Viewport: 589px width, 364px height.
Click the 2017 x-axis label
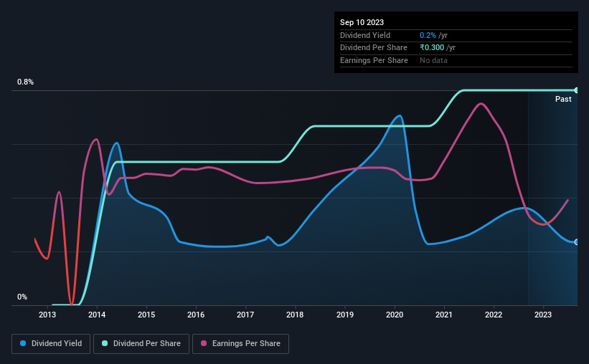pyautogui.click(x=245, y=315)
